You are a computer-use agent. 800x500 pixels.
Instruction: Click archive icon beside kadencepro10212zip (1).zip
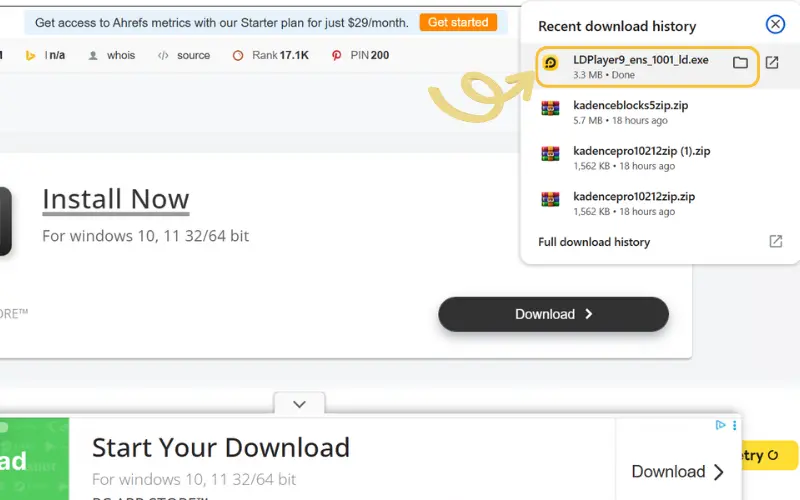[x=550, y=154]
